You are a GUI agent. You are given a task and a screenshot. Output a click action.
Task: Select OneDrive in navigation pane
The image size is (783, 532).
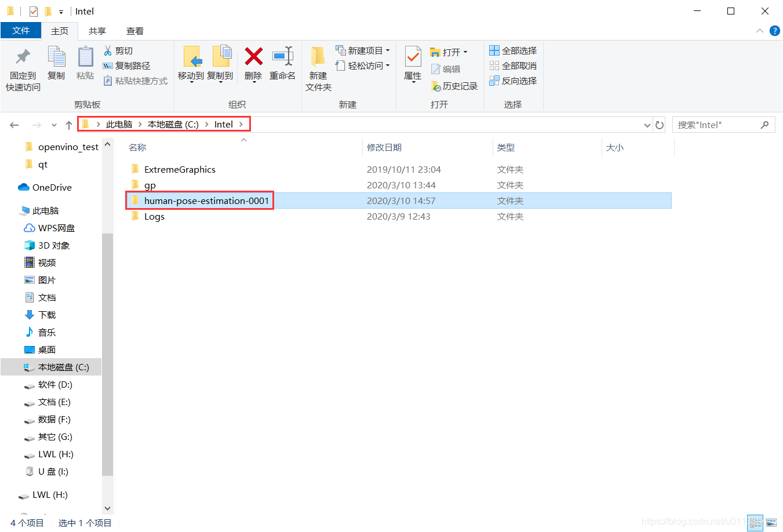pyautogui.click(x=52, y=188)
